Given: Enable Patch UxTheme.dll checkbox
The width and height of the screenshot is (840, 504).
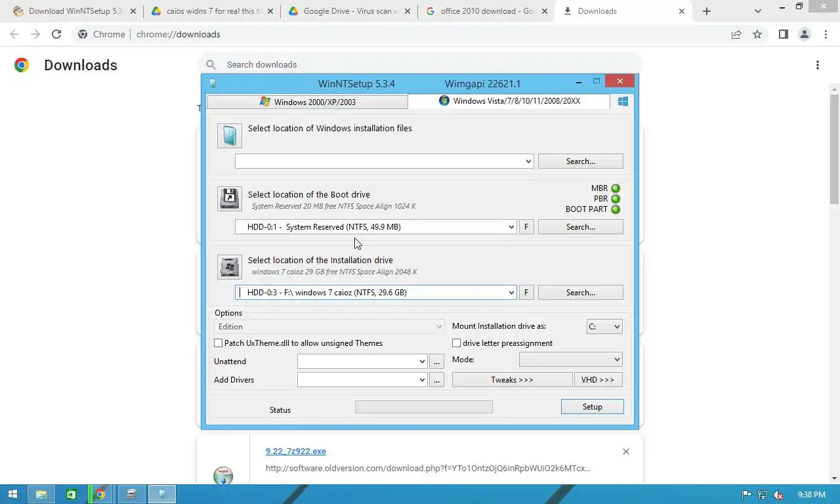Looking at the screenshot, I should [219, 343].
